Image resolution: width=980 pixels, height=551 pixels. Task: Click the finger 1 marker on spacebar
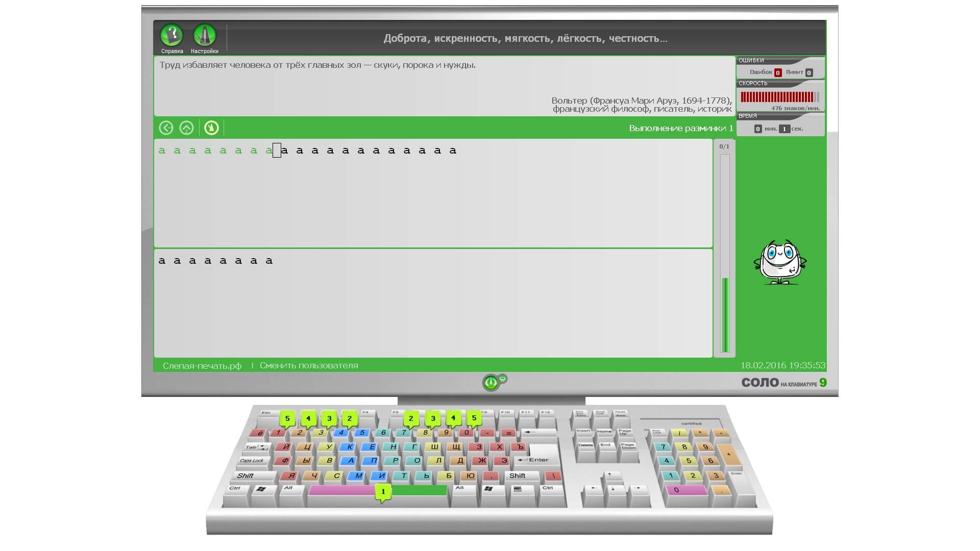pos(383,492)
